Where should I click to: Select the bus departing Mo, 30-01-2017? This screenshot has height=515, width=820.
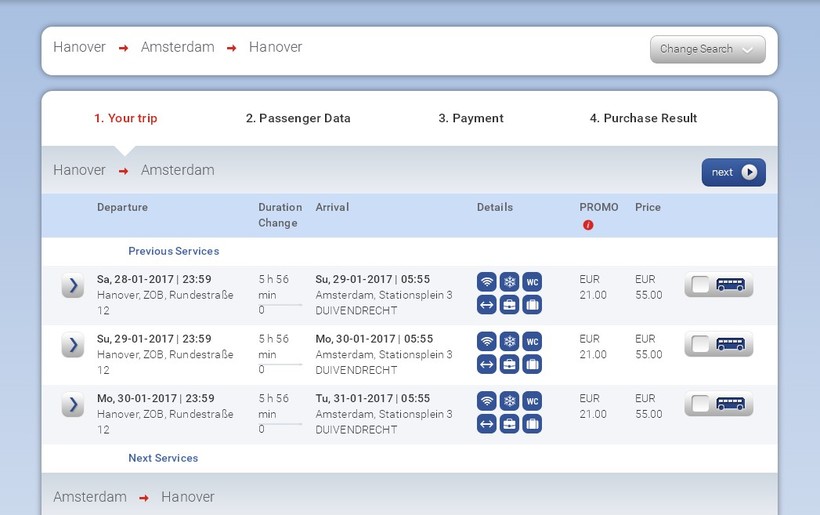(x=718, y=405)
